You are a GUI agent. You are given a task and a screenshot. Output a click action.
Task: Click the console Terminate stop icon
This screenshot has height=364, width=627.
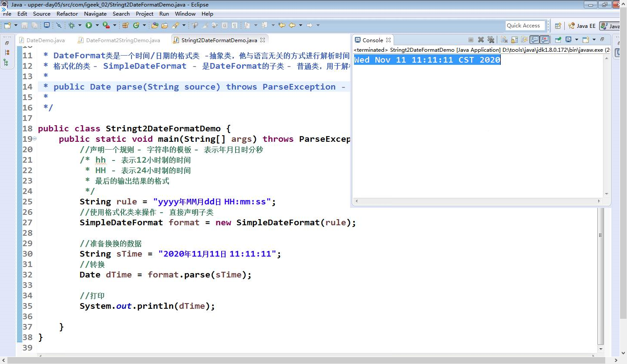click(x=471, y=40)
